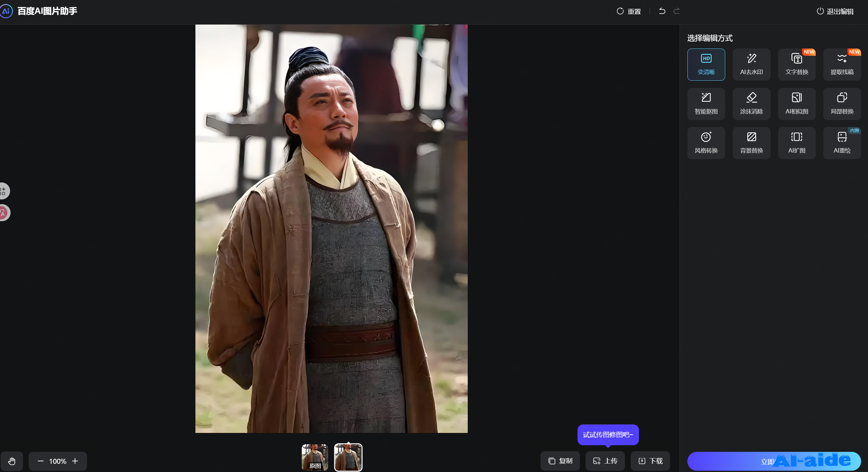The image size is (868, 472).
Task: Open the 背景替换 background replace tool
Action: 751,143
